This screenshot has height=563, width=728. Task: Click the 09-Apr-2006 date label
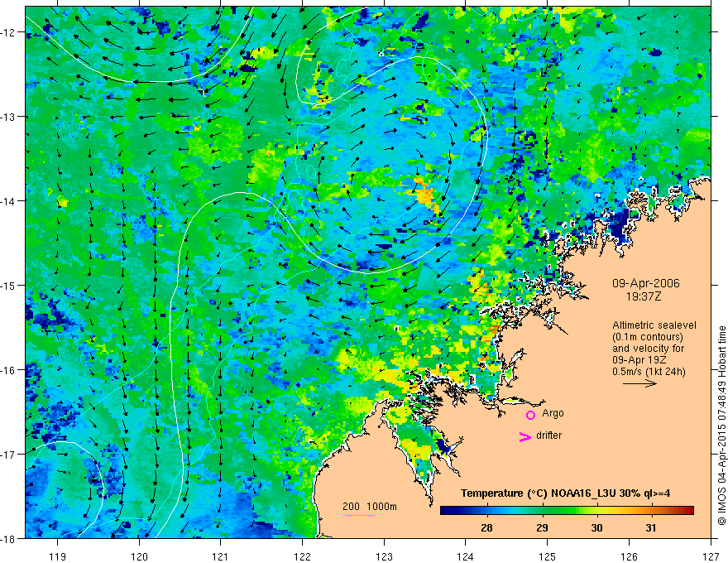coord(646,283)
